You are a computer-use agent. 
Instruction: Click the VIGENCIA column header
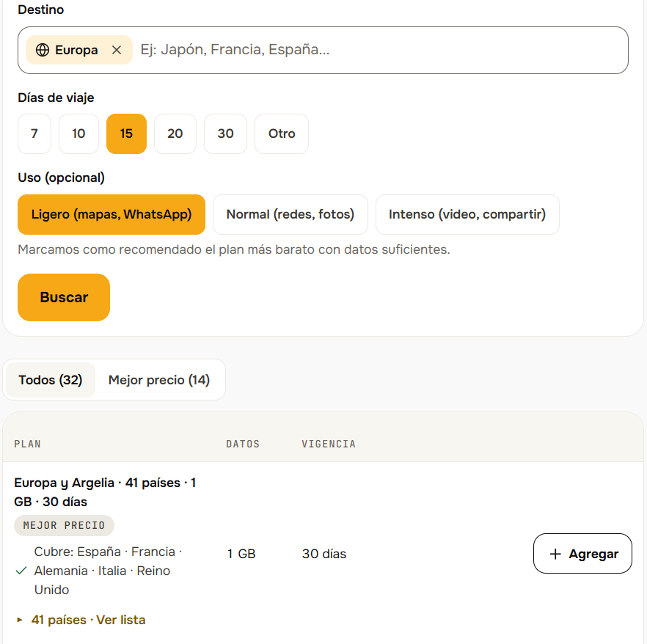coord(329,444)
